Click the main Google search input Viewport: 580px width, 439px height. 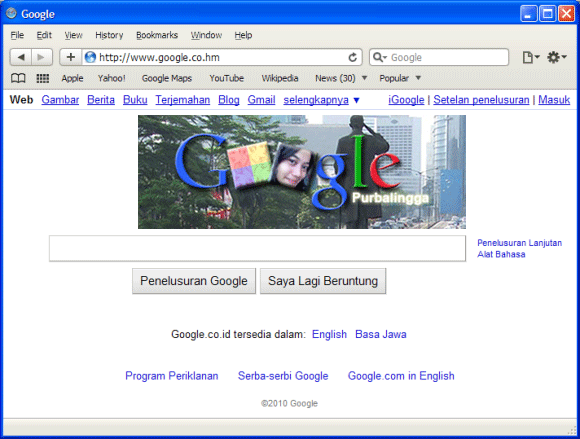coord(257,248)
